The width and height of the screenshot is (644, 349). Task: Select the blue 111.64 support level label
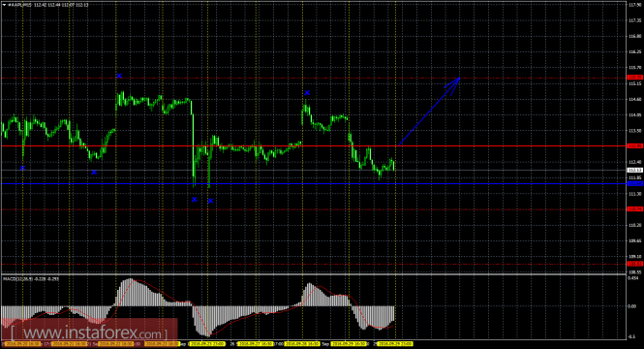(634, 184)
